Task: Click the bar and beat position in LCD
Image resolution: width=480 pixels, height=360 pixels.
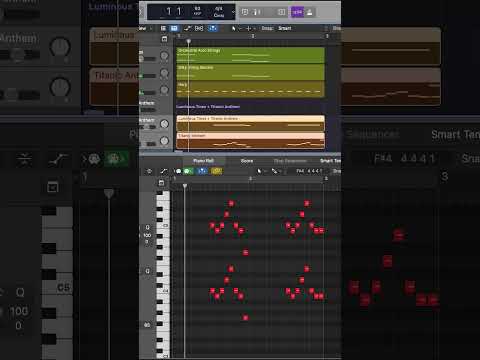Action: (173, 12)
